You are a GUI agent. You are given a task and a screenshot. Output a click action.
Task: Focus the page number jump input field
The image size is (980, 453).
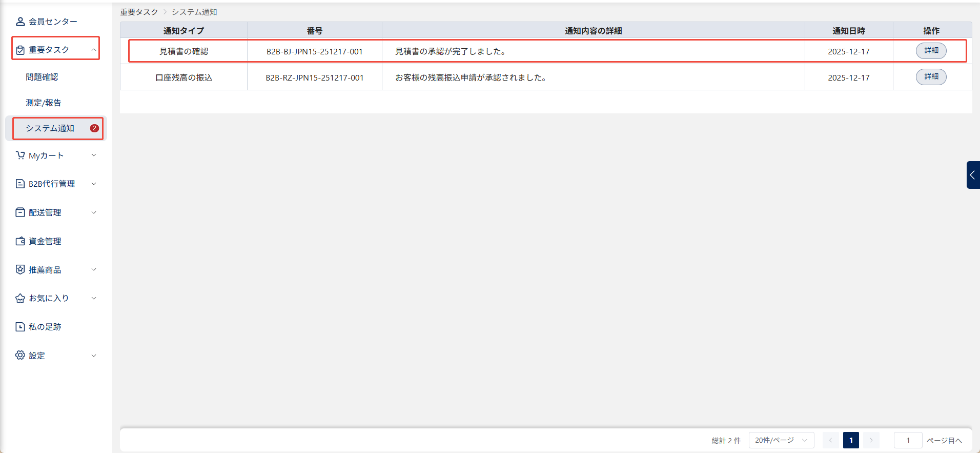(x=908, y=440)
